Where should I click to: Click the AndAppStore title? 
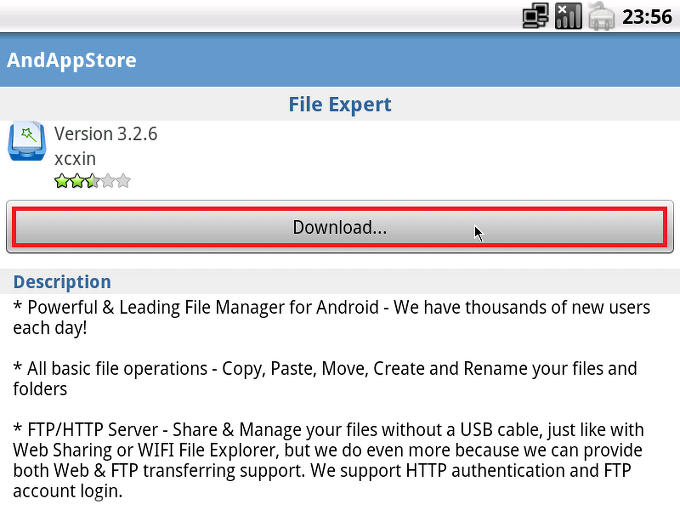pos(72,60)
